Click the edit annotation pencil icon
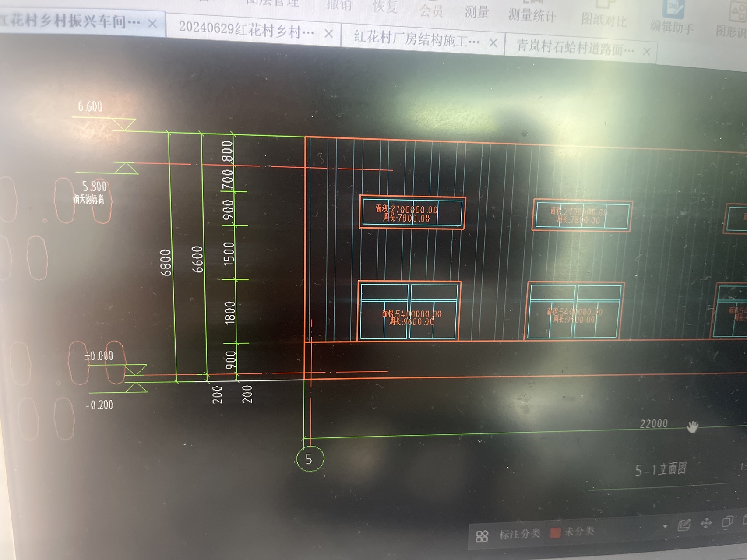This screenshot has height=560, width=747. click(684, 525)
